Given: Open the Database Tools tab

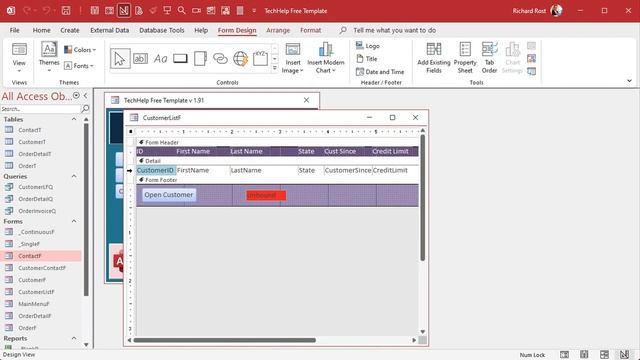Looking at the screenshot, I should (x=162, y=30).
